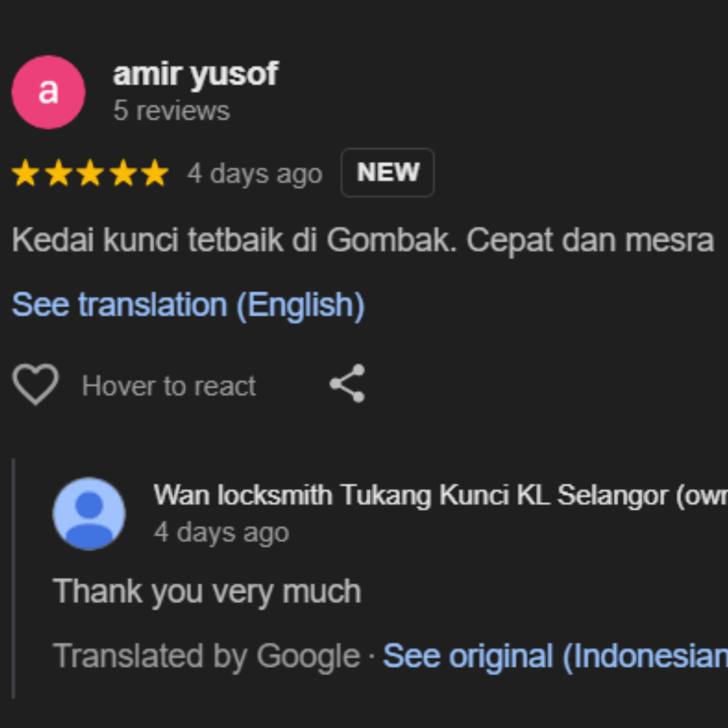Show the English translation of the review
Image resolution: width=728 pixels, height=728 pixels.
188,305
